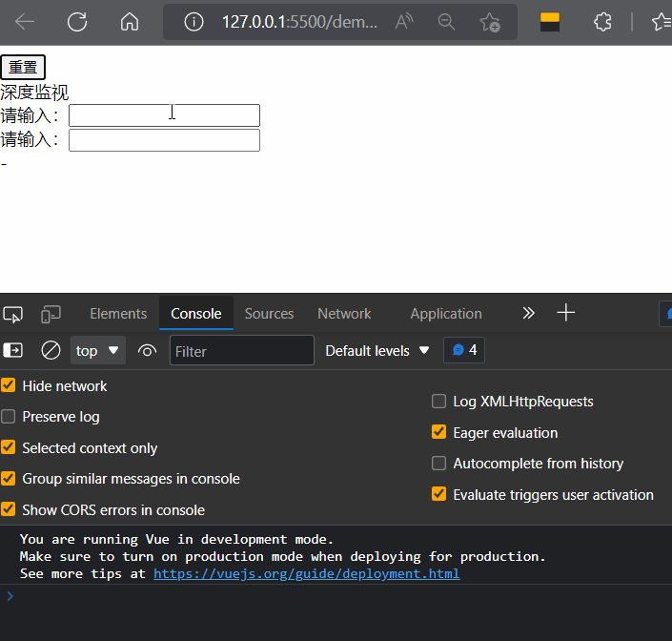Create live expression eye icon
This screenshot has width=672, height=641.
point(147,350)
